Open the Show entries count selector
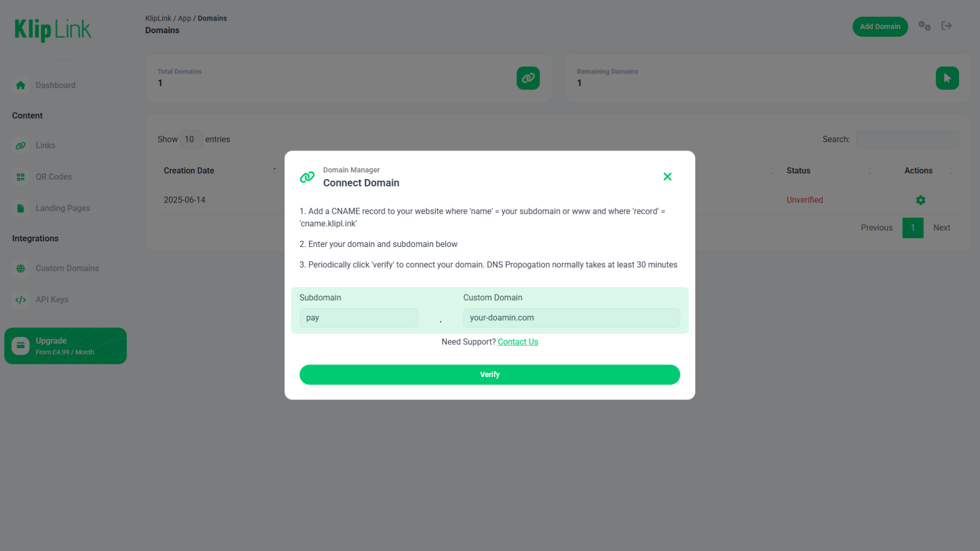The height and width of the screenshot is (551, 980). pyautogui.click(x=190, y=139)
